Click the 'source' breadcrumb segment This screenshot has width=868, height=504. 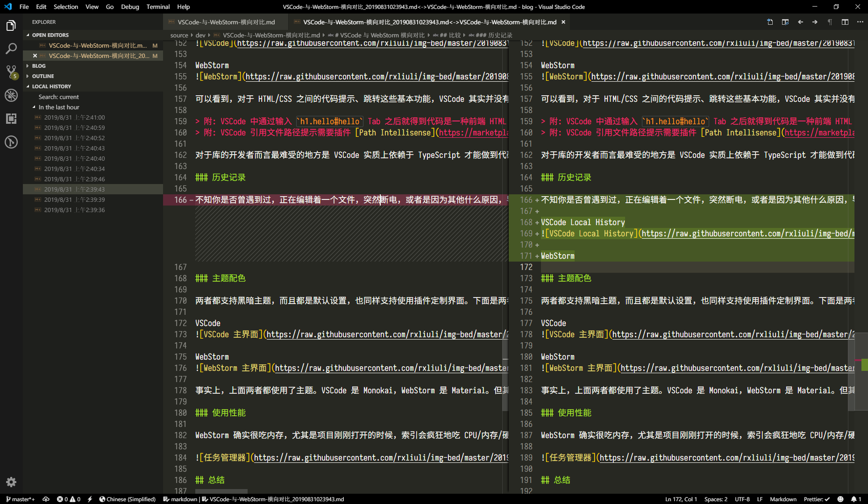coord(179,35)
